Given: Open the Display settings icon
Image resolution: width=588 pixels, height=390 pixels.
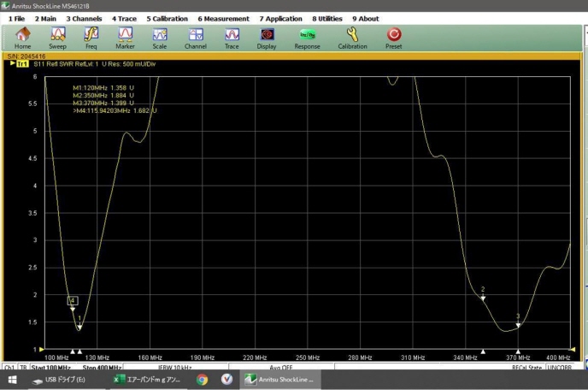Looking at the screenshot, I should [x=267, y=36].
